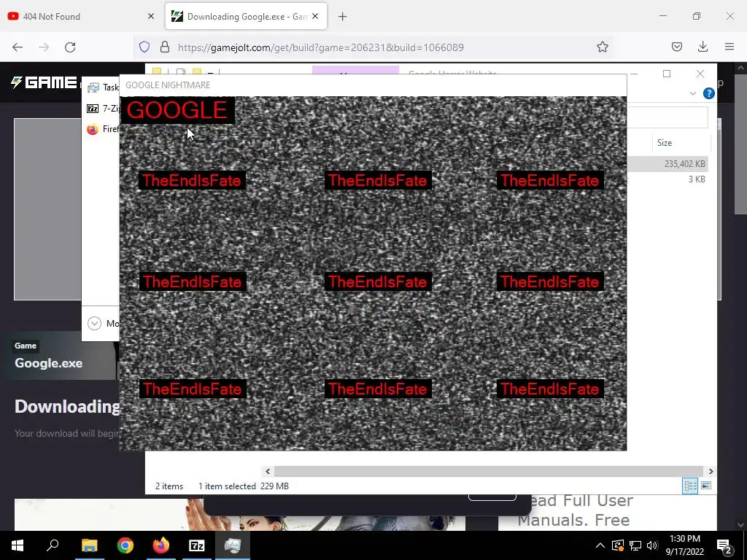Select the Downloading Google.exe tab

pos(246,16)
